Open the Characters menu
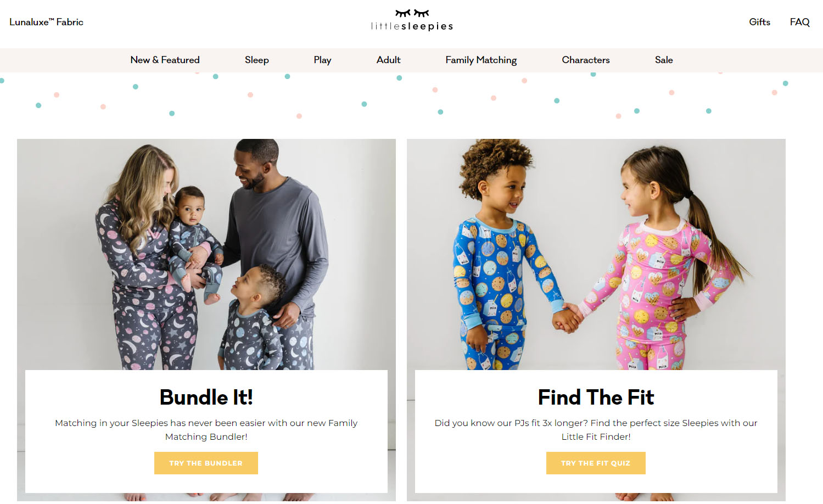The width and height of the screenshot is (823, 504). click(x=586, y=60)
